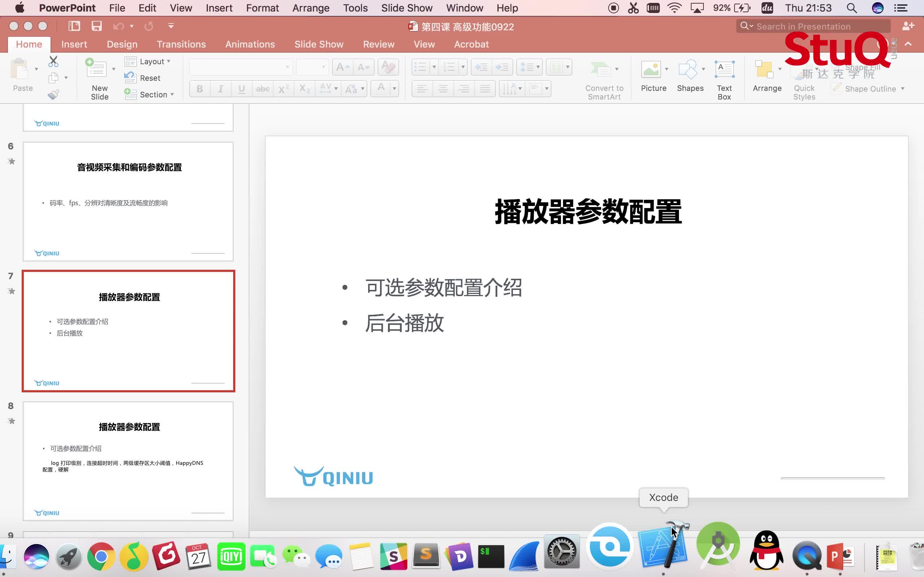Image resolution: width=924 pixels, height=577 pixels.
Task: Expand the Shape Outline dropdown arrow
Action: 903,89
